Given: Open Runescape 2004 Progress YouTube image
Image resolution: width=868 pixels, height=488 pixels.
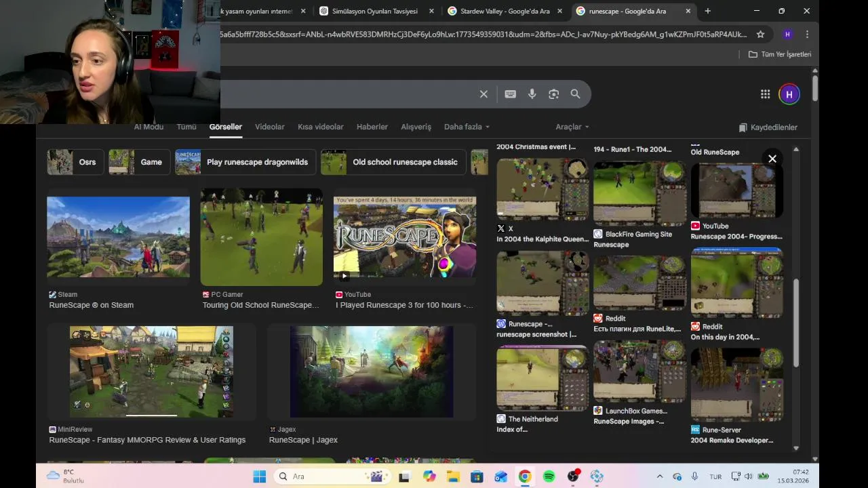Looking at the screenshot, I should coord(737,190).
